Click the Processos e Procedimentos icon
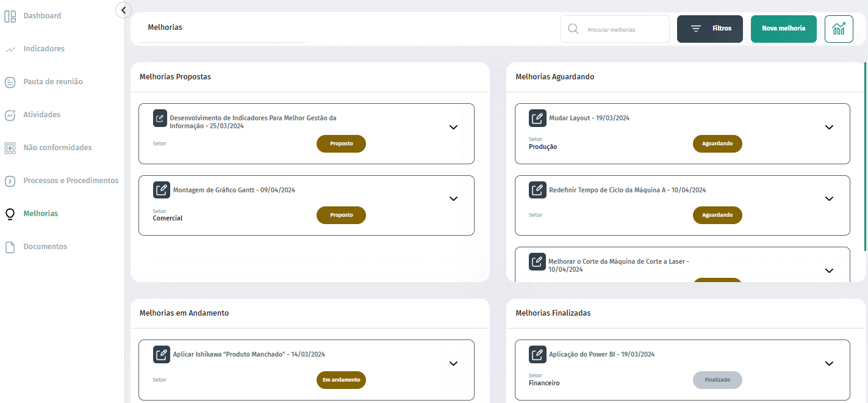The width and height of the screenshot is (868, 403). click(10, 181)
